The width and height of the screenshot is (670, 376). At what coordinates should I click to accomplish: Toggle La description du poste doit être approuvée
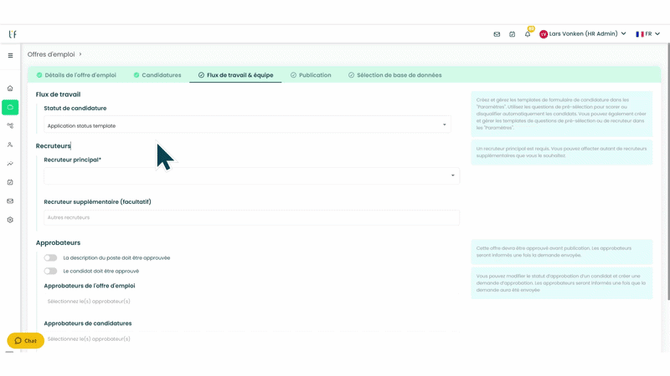click(50, 258)
